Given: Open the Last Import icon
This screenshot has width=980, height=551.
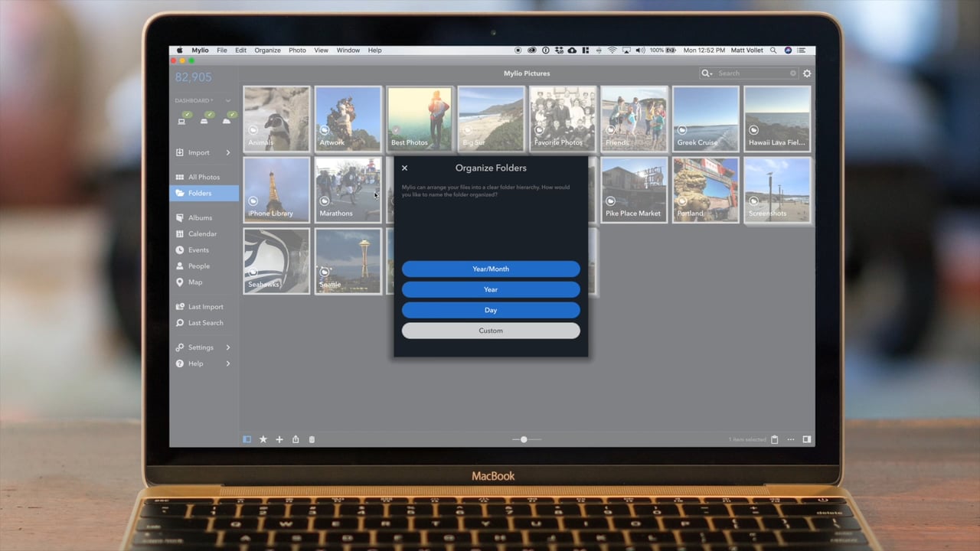Looking at the screenshot, I should (180, 307).
